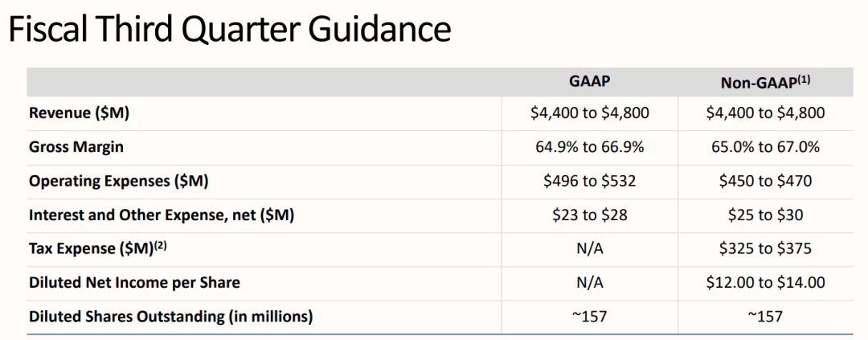Click the Diluted Net Income per Share label
This screenshot has height=340, width=868.
coord(134,282)
